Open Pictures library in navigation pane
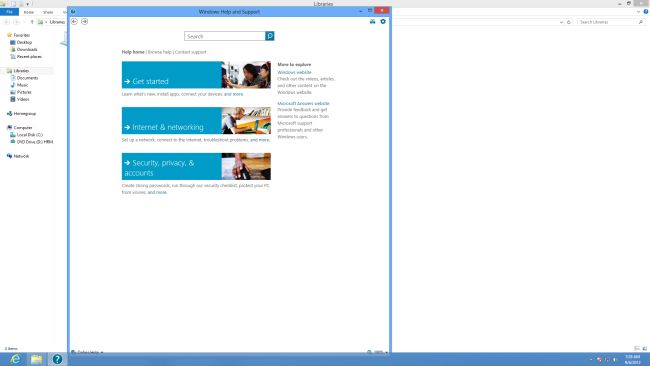This screenshot has height=366, width=650. click(21, 92)
